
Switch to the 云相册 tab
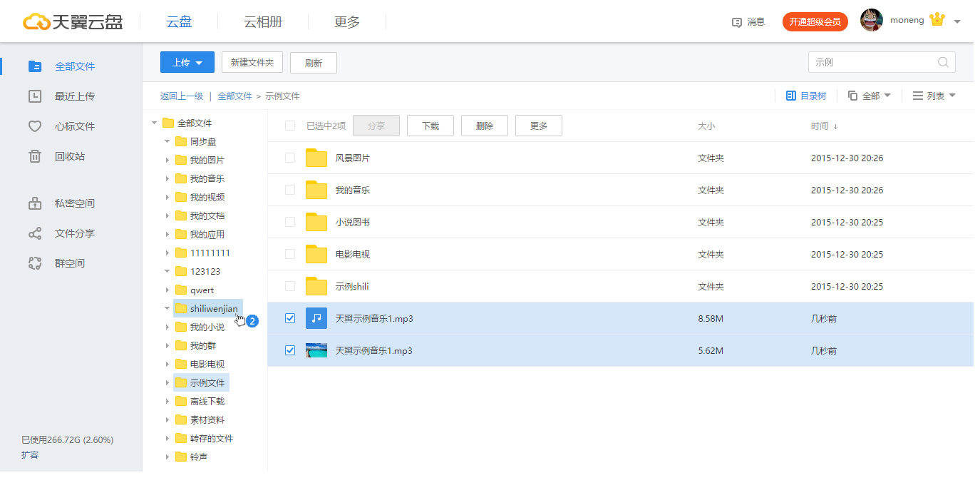(x=263, y=21)
